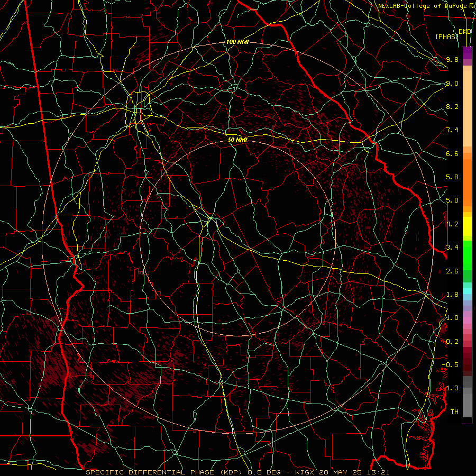
Task: Click the 9.0 value on the scale
Action: (452, 83)
